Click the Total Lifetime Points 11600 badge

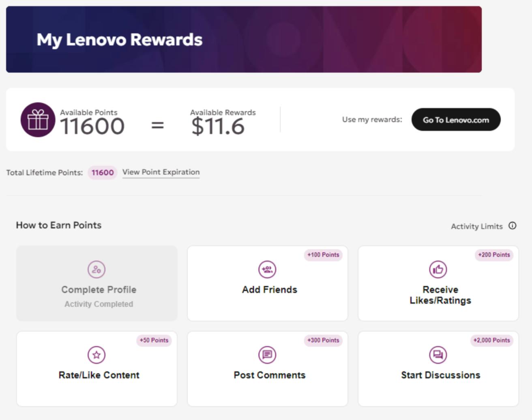pos(103,172)
